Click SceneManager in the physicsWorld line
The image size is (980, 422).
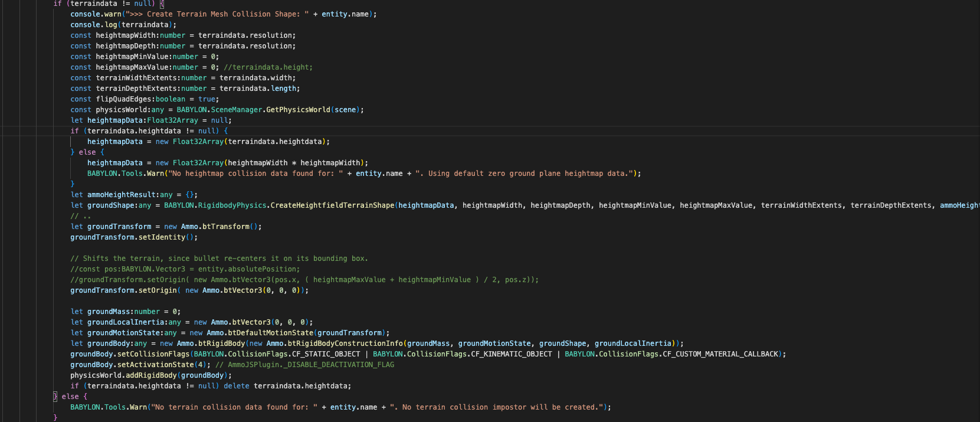tap(237, 110)
